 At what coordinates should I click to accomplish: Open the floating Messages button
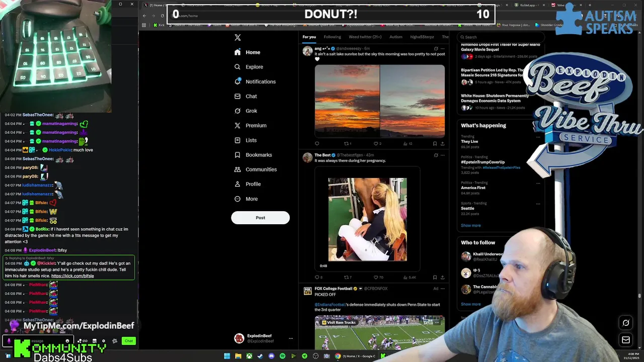626,340
